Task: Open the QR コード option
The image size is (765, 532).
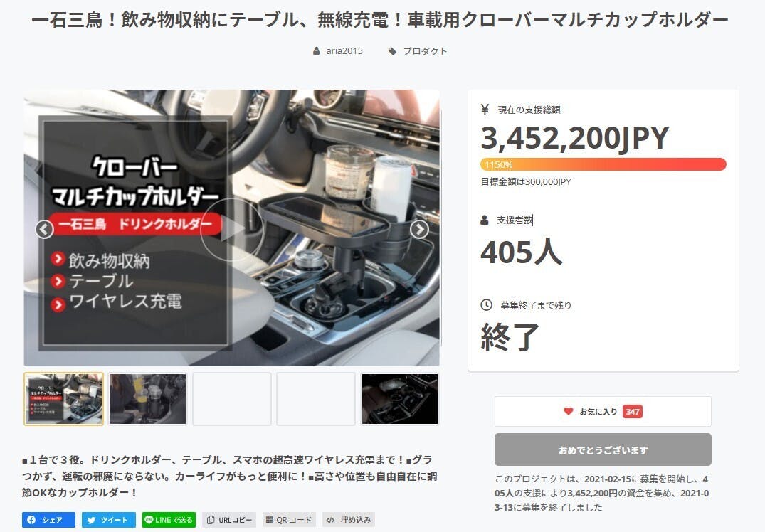Action: 290,520
